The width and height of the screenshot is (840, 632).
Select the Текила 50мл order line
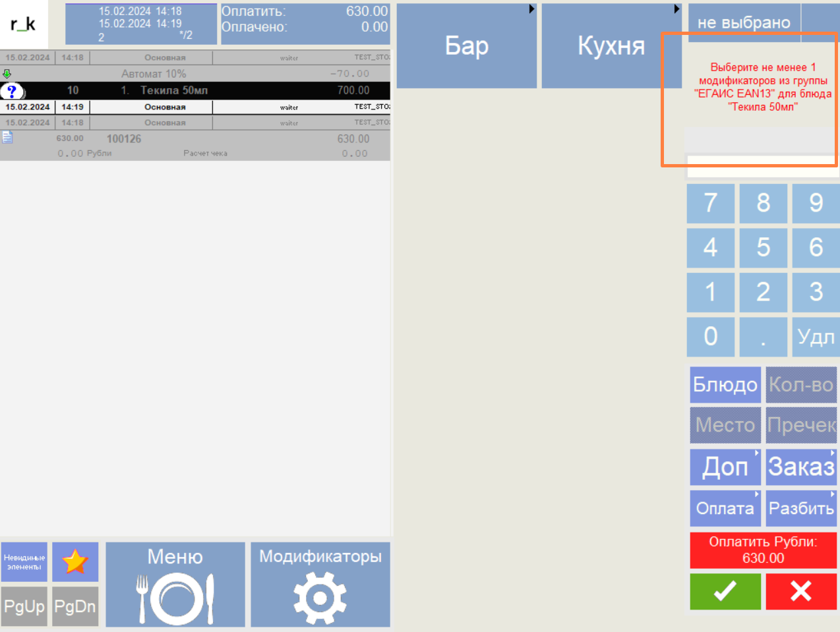point(198,90)
